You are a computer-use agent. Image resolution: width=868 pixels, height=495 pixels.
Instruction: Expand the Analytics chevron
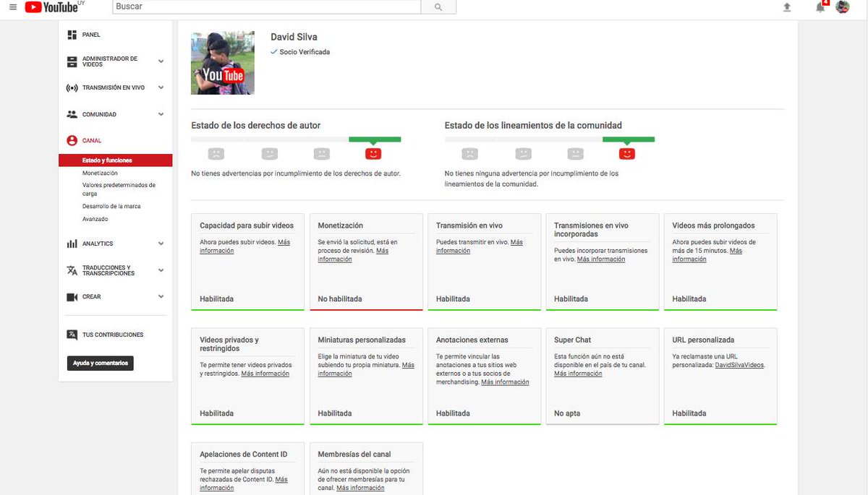[161, 244]
